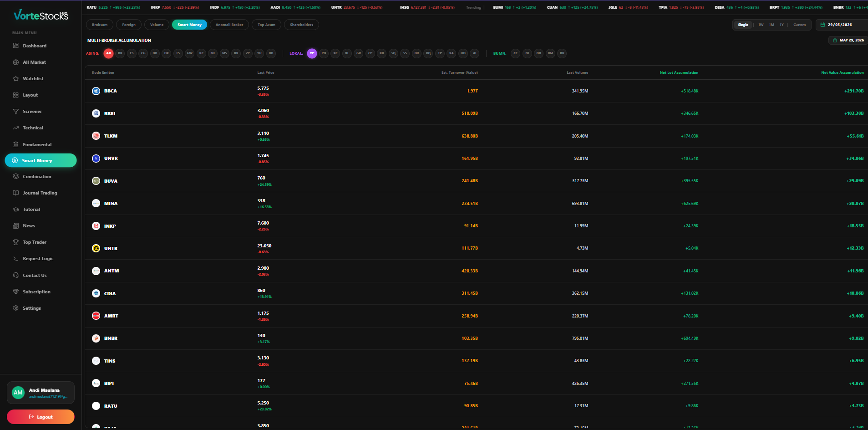The width and height of the screenshot is (868, 430).
Task: Switch to the Broksum tab
Action: tap(100, 25)
